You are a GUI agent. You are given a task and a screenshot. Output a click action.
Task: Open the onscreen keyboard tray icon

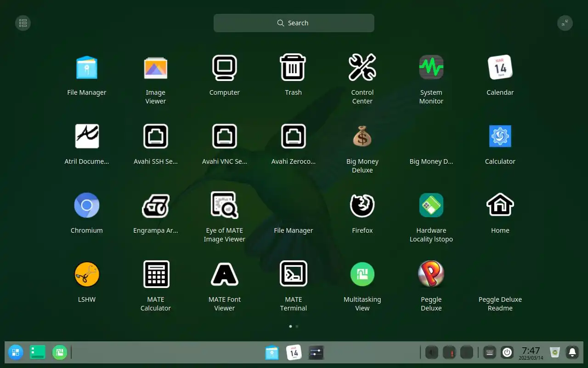point(490,352)
